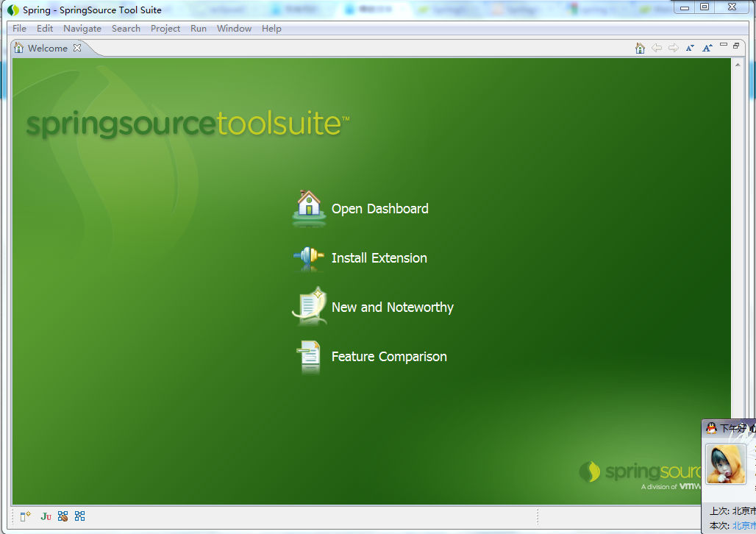This screenshot has width=756, height=534.
Task: Minimize the Welcome view panel
Action: [723, 44]
